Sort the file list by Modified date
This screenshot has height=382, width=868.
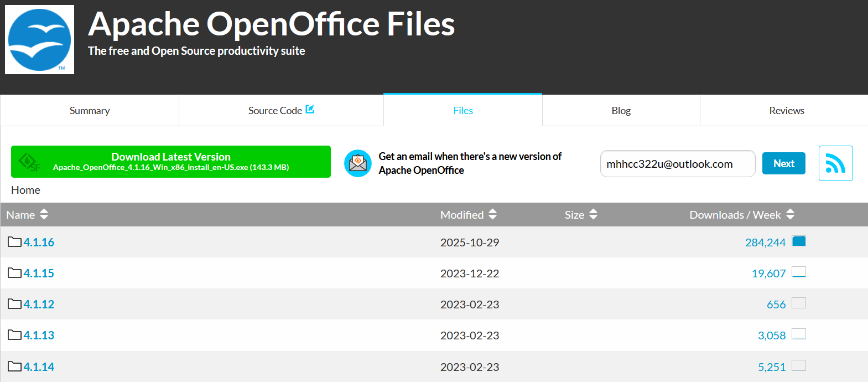coord(468,215)
